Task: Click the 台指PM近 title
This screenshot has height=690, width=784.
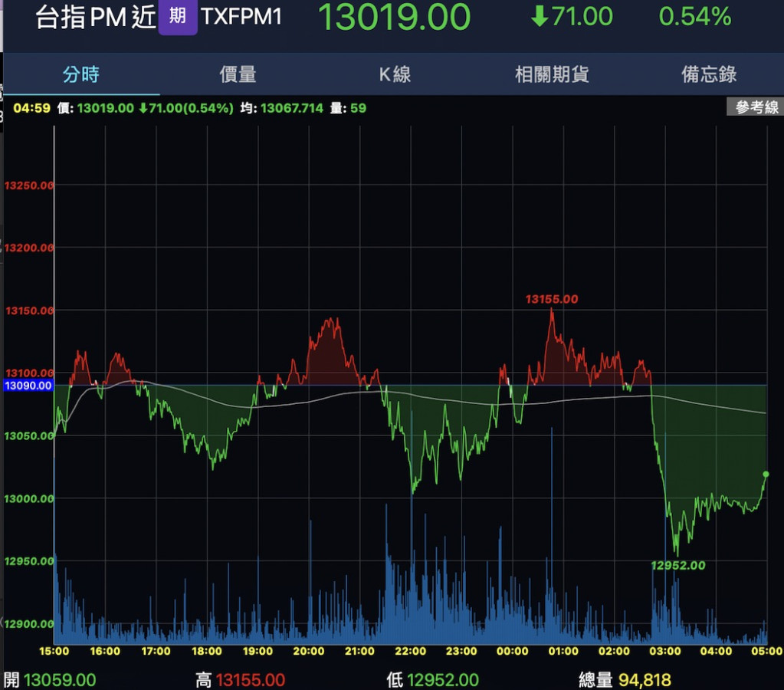Action: point(96,18)
